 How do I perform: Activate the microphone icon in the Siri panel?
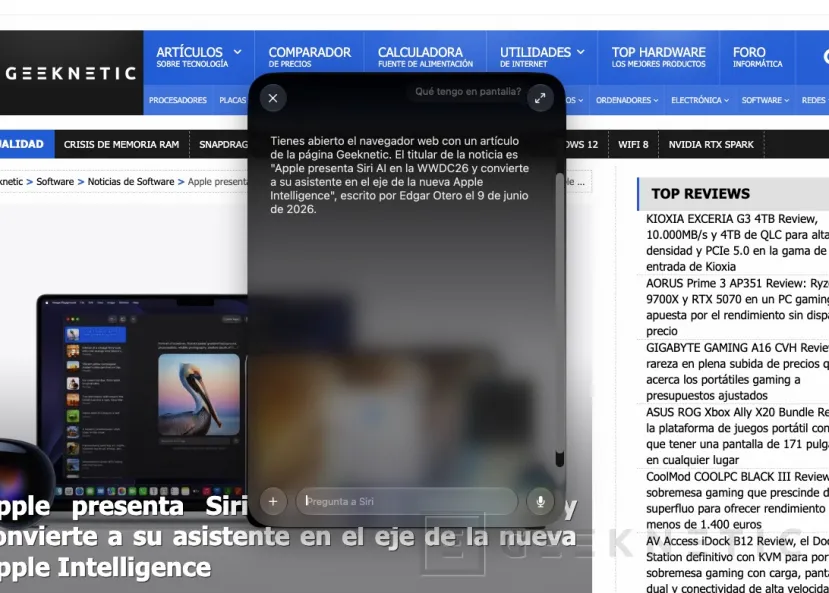(x=540, y=501)
